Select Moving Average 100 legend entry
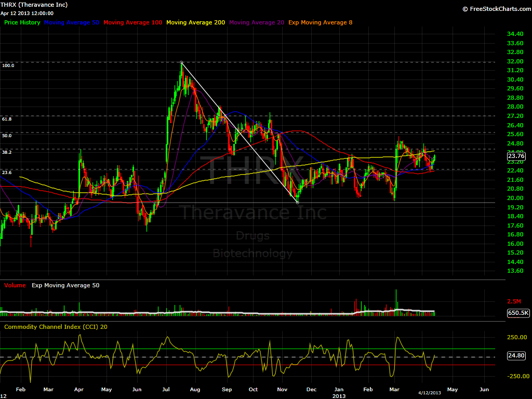Viewport: 532px width, 399px height. [132, 22]
